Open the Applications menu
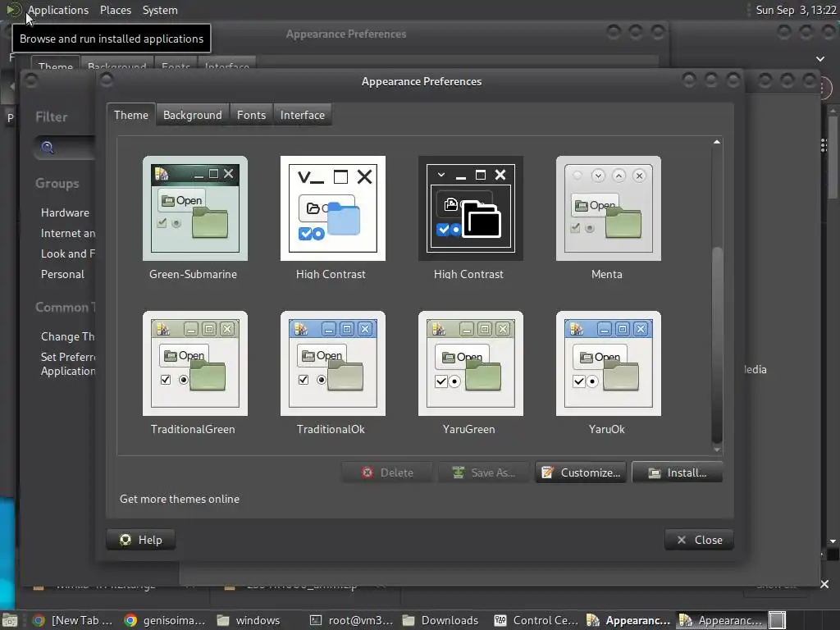 pos(58,10)
